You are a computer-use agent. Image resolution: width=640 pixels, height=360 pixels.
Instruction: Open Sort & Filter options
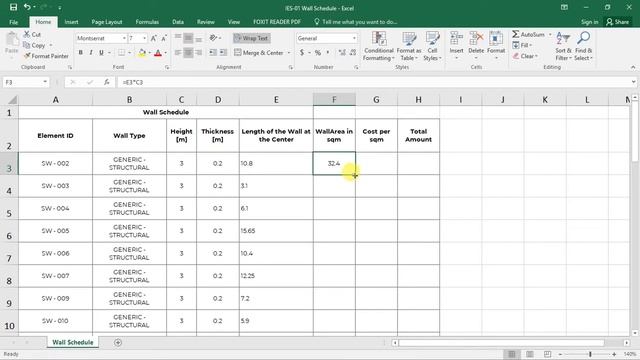[563, 46]
